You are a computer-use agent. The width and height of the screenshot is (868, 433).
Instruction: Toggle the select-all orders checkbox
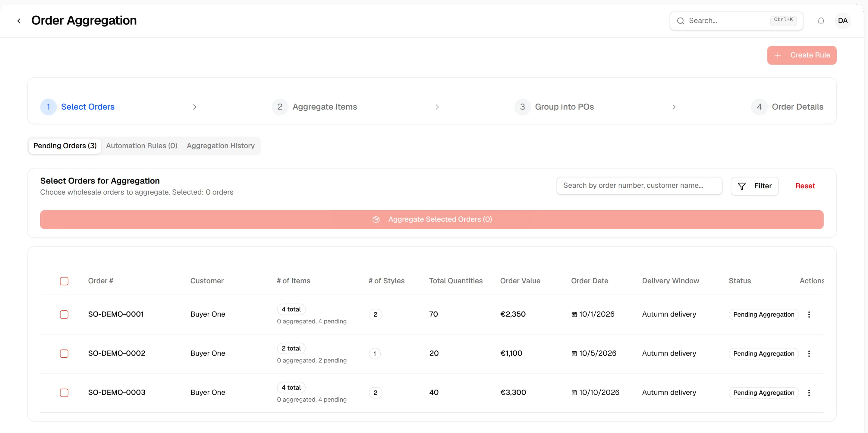(64, 281)
